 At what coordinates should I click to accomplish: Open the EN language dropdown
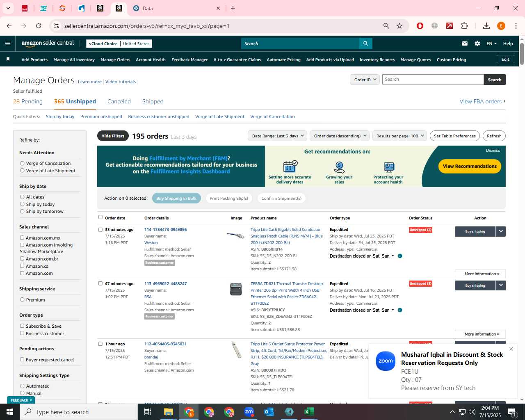(x=491, y=43)
